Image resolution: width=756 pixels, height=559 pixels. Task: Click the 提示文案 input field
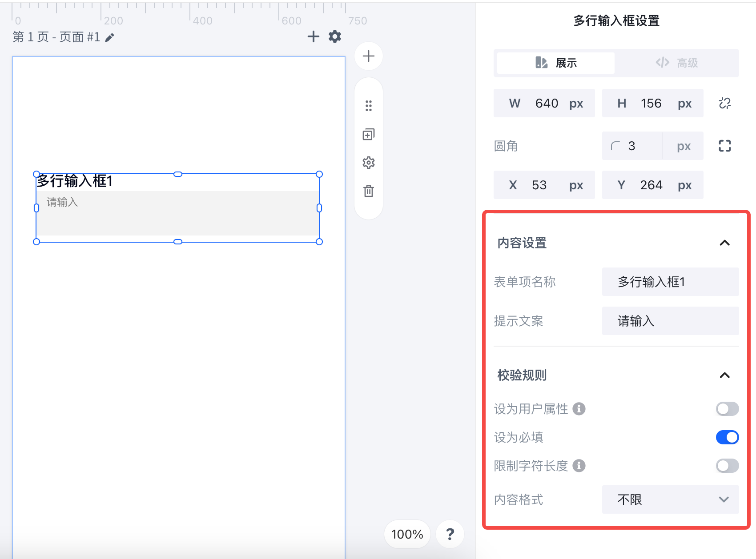671,321
